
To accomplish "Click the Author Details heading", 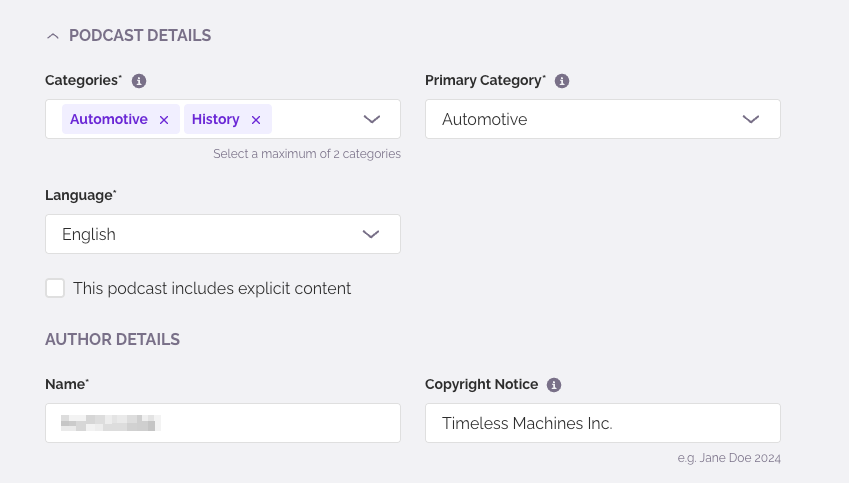I will [112, 340].
